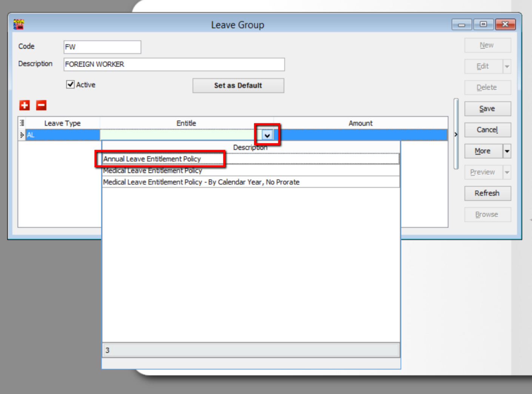Open the More button's dropdown arrow
The height and width of the screenshot is (394, 532).
pyautogui.click(x=507, y=151)
